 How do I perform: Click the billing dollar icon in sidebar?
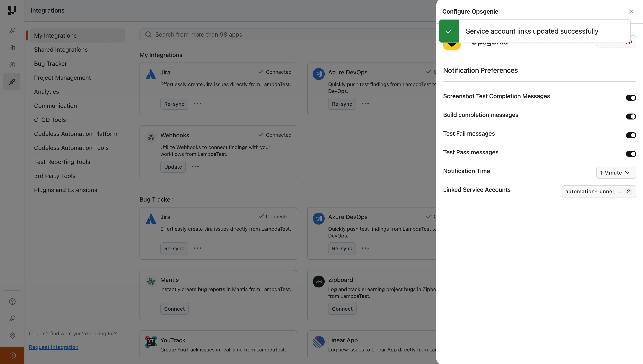click(x=12, y=64)
